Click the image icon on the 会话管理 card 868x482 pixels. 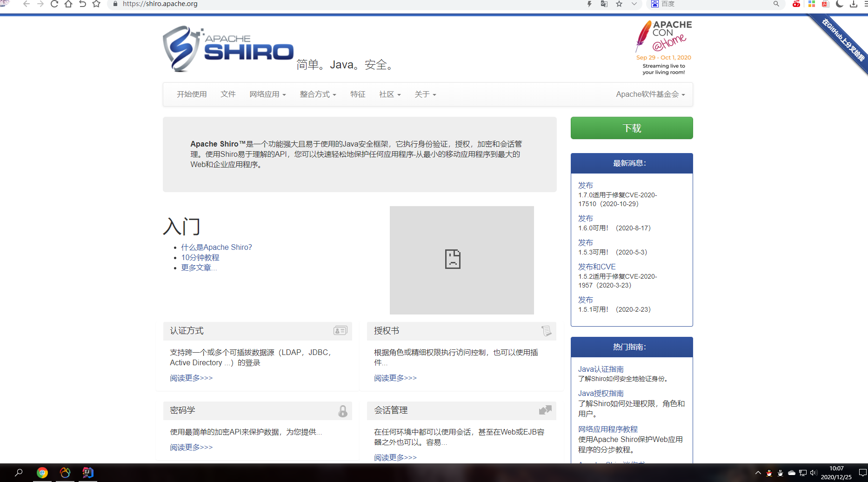(544, 410)
